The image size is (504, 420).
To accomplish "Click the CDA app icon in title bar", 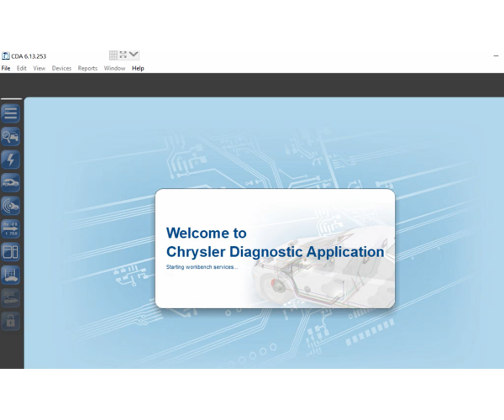I will (x=6, y=56).
